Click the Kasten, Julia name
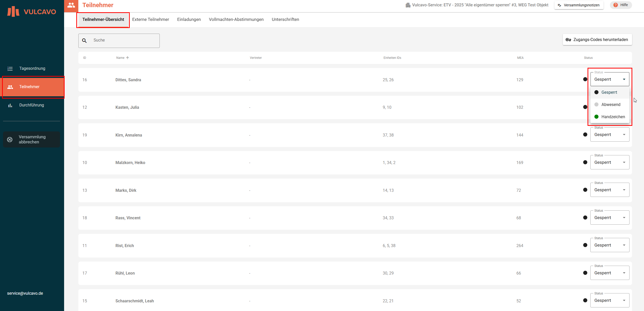Image resolution: width=644 pixels, height=311 pixels. click(x=127, y=107)
